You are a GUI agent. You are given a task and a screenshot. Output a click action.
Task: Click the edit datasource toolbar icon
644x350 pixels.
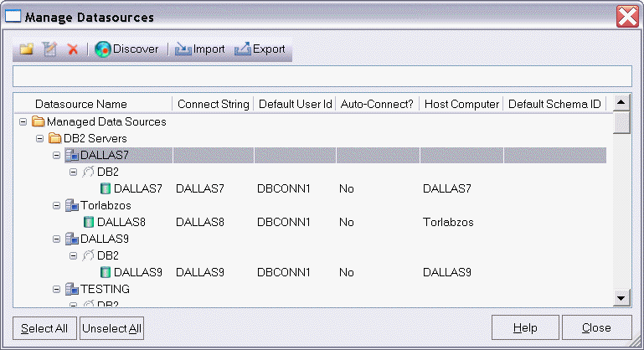point(49,49)
